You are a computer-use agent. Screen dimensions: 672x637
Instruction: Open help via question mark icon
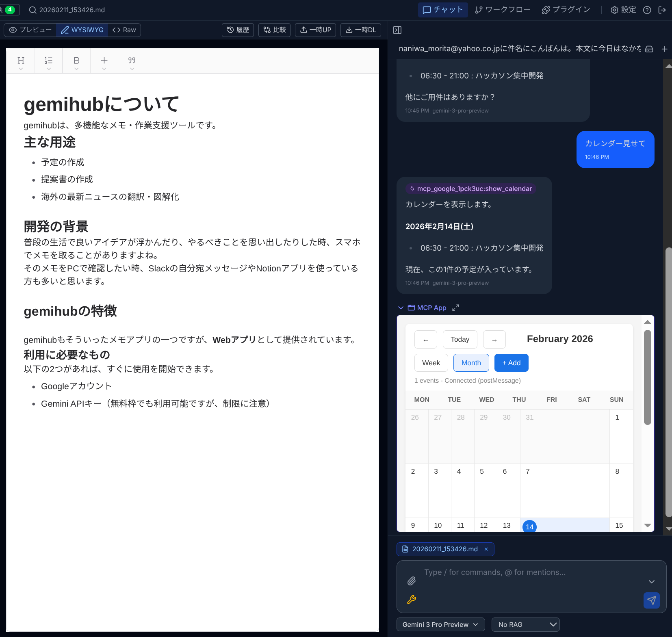tap(647, 10)
